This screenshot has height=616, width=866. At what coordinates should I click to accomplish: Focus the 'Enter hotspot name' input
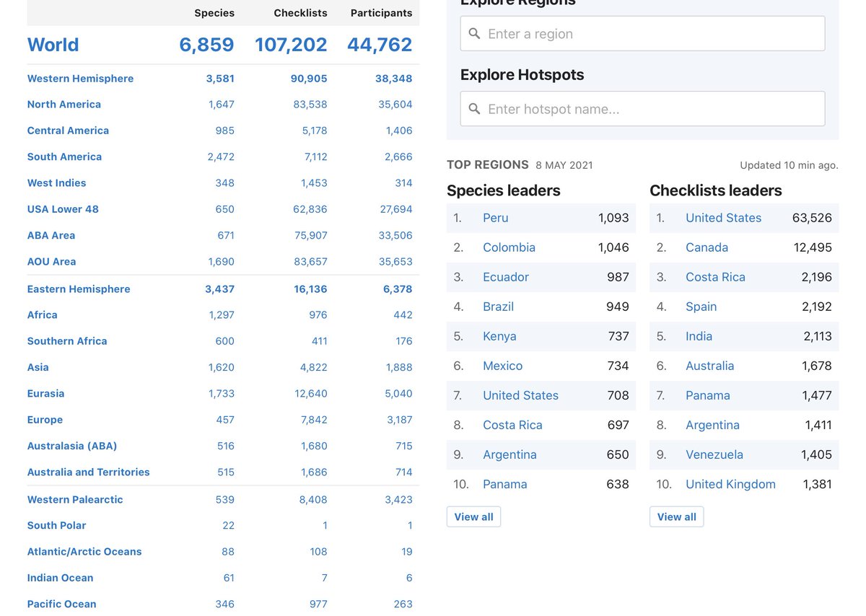coord(642,109)
